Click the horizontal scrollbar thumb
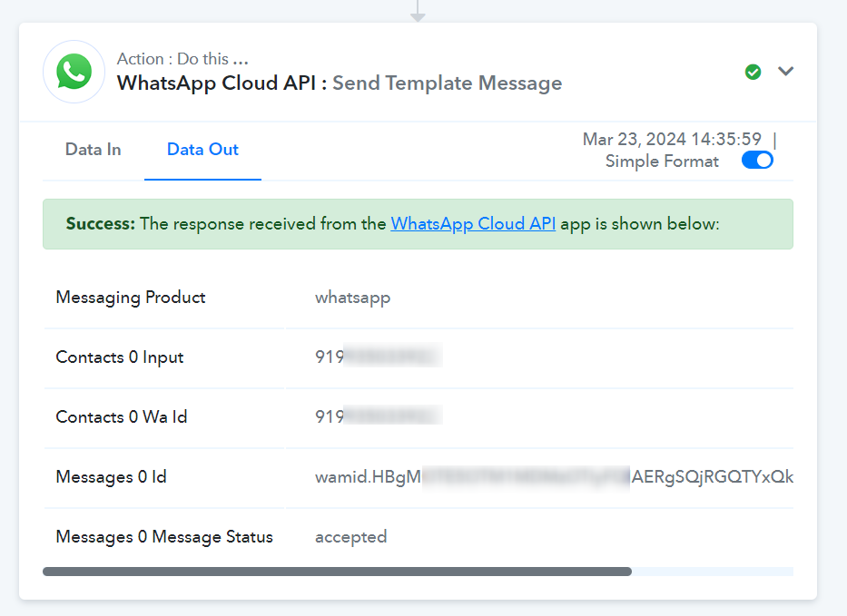847x616 pixels. [337, 572]
